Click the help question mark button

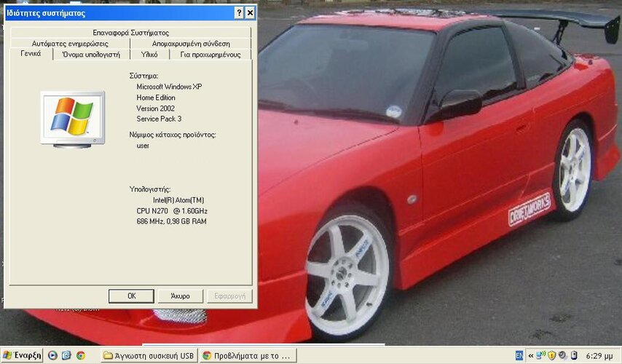pos(239,13)
